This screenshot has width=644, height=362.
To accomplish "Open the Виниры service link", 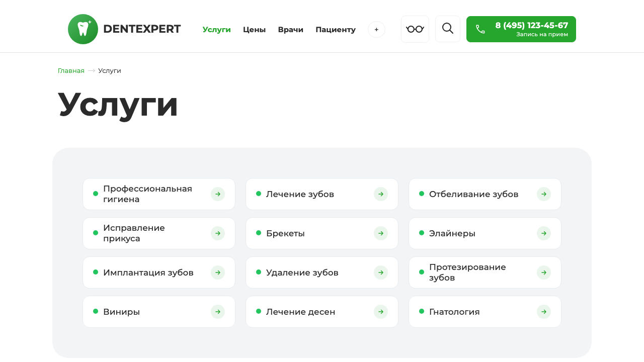I will click(159, 312).
